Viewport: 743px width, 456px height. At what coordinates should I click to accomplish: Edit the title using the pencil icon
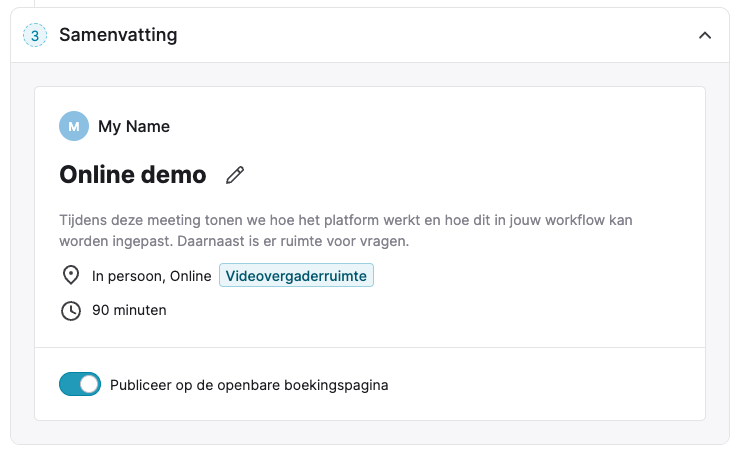(x=235, y=175)
